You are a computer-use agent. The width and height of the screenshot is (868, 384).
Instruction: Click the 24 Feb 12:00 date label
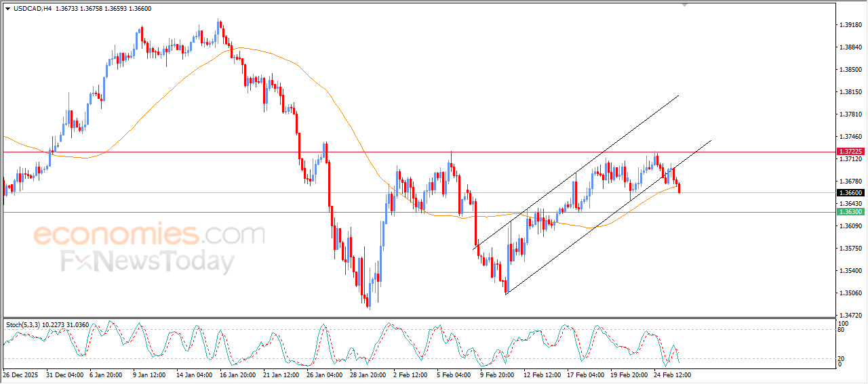coord(672,375)
